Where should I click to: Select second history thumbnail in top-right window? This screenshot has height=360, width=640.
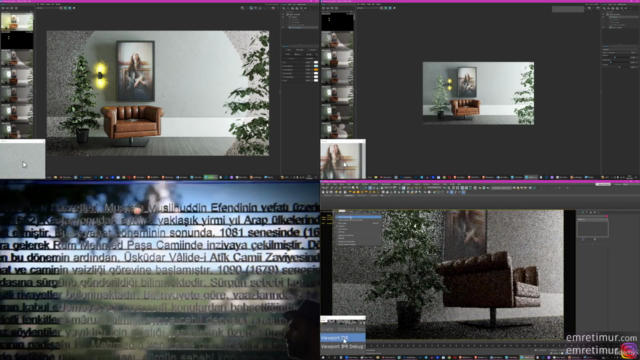point(337,40)
